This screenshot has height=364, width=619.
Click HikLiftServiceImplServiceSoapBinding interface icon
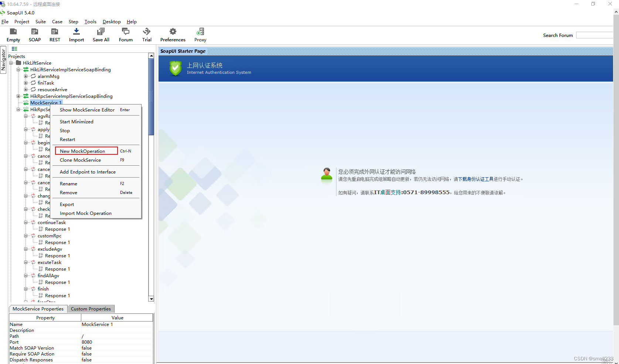pos(26,69)
